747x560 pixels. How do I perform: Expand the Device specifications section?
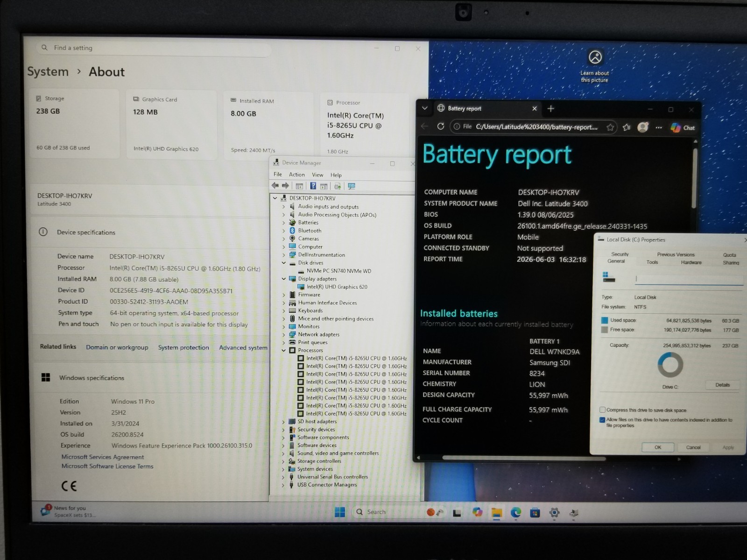tap(149, 232)
